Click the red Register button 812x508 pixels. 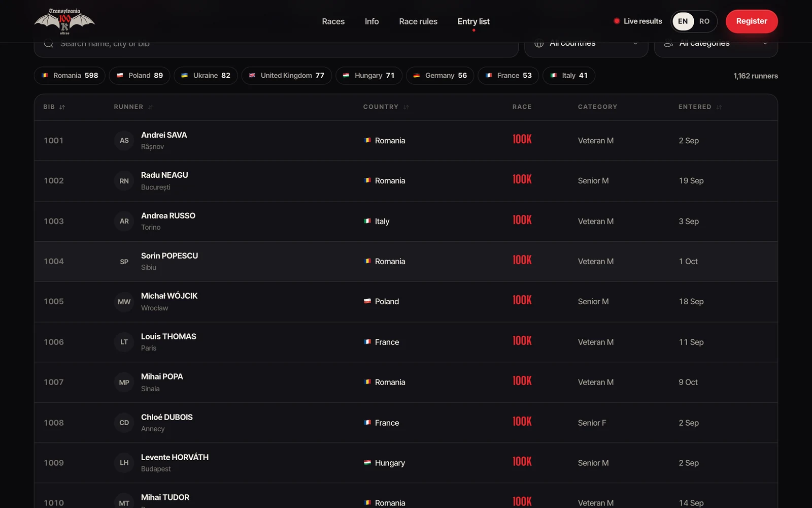tap(752, 21)
